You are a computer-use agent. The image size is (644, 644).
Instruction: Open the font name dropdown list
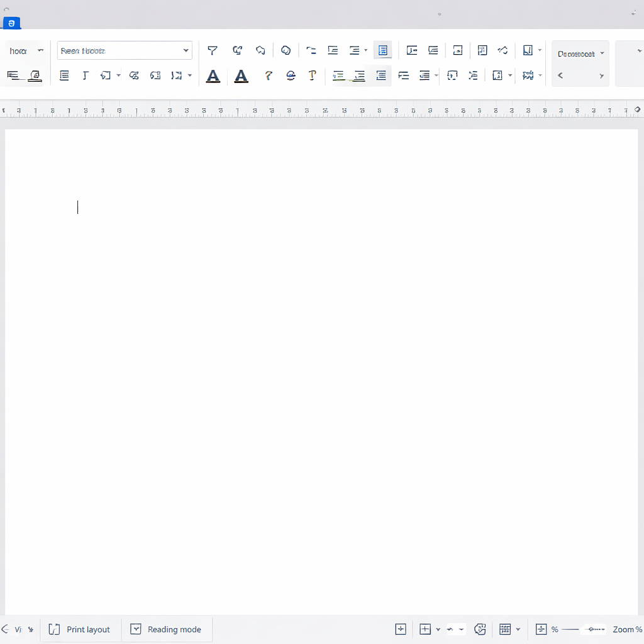click(186, 50)
